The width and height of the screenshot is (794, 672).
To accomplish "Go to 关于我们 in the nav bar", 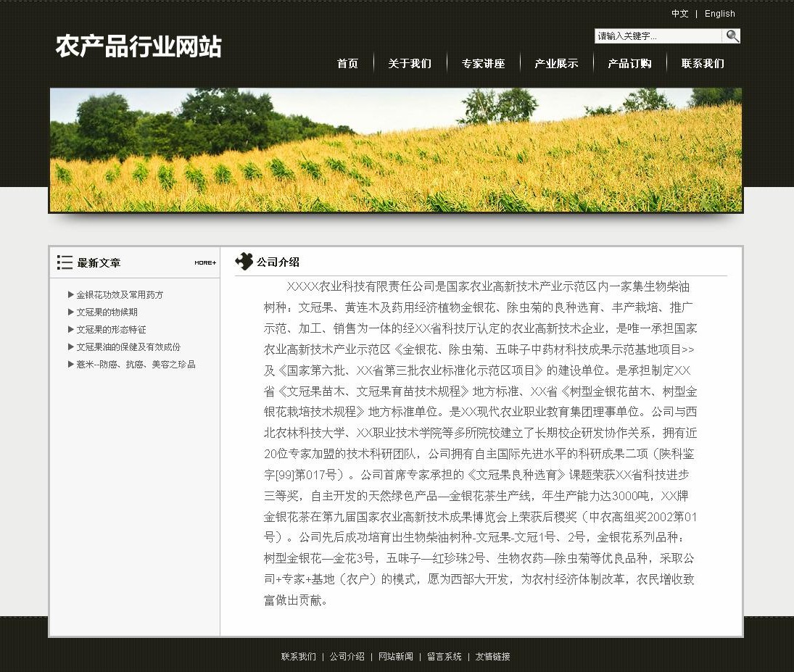I will point(410,64).
